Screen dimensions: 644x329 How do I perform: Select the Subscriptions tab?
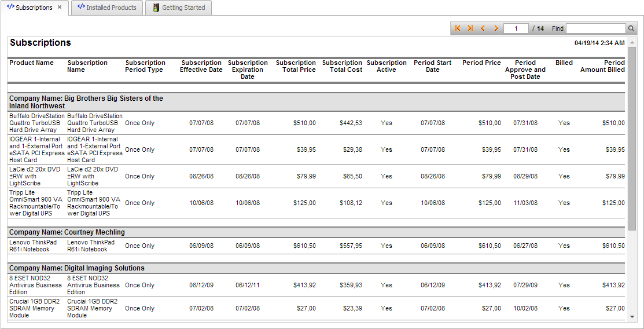[x=32, y=8]
